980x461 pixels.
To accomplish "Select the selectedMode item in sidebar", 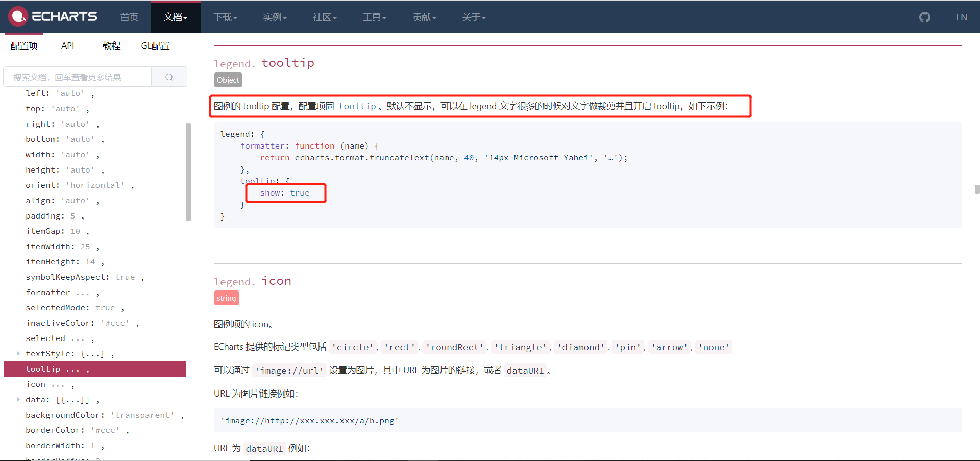I will pos(75,308).
